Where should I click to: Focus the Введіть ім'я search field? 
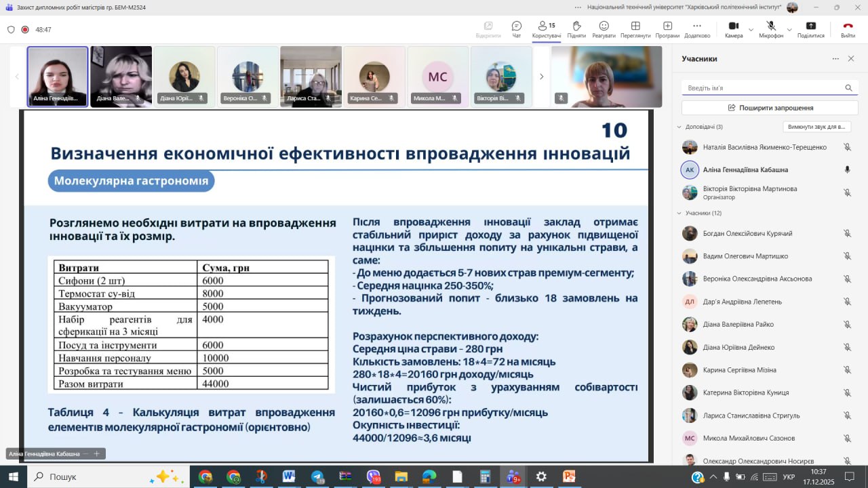click(x=763, y=88)
